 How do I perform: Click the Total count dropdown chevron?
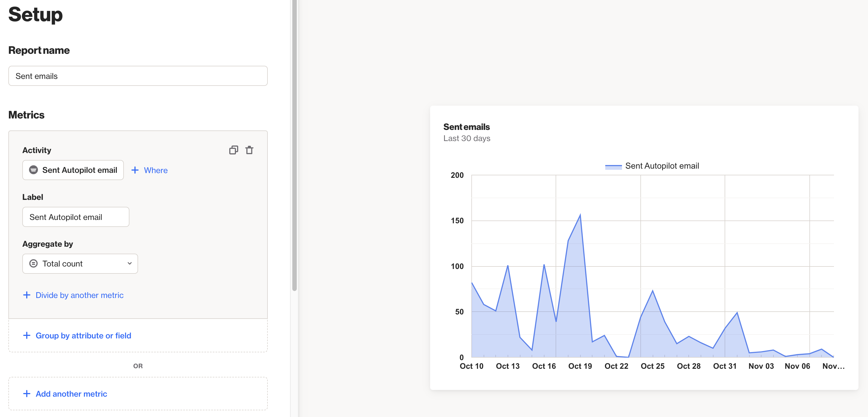point(130,264)
